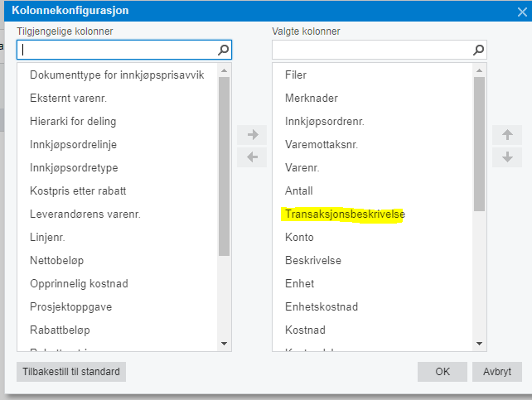Click search icon in Tilgjengelige kolonner field
The height and width of the screenshot is (400, 532).
click(223, 50)
